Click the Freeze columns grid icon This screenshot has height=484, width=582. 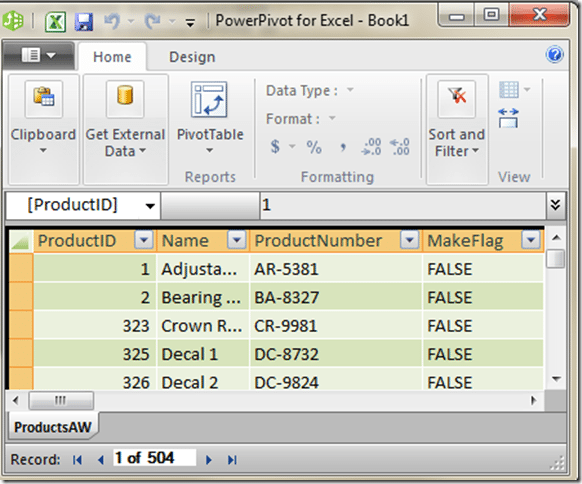pos(509,90)
